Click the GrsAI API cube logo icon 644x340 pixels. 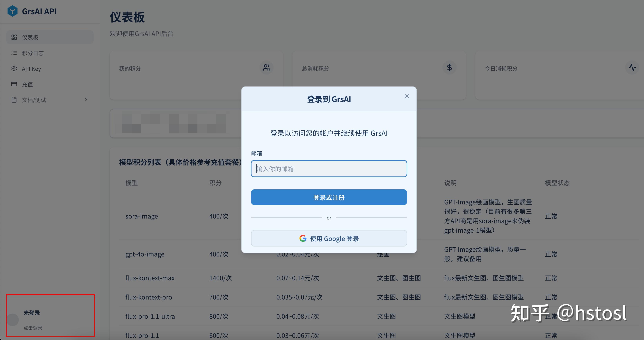12,11
